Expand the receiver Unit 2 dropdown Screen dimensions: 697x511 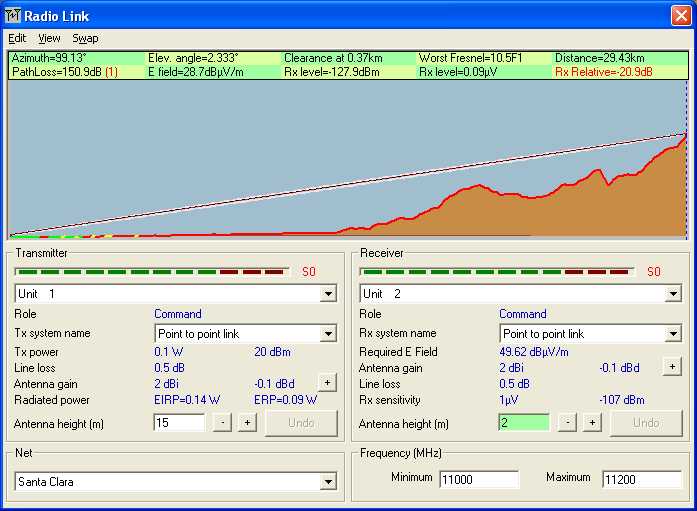click(x=672, y=294)
